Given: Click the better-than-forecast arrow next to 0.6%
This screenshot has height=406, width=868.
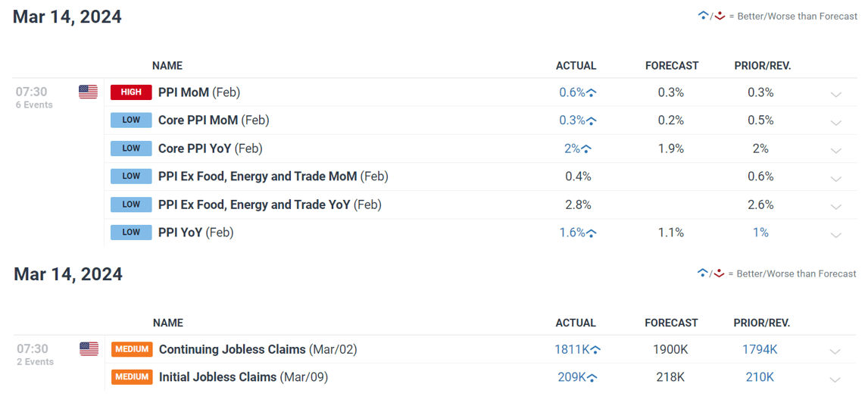Looking at the screenshot, I should (x=592, y=93).
